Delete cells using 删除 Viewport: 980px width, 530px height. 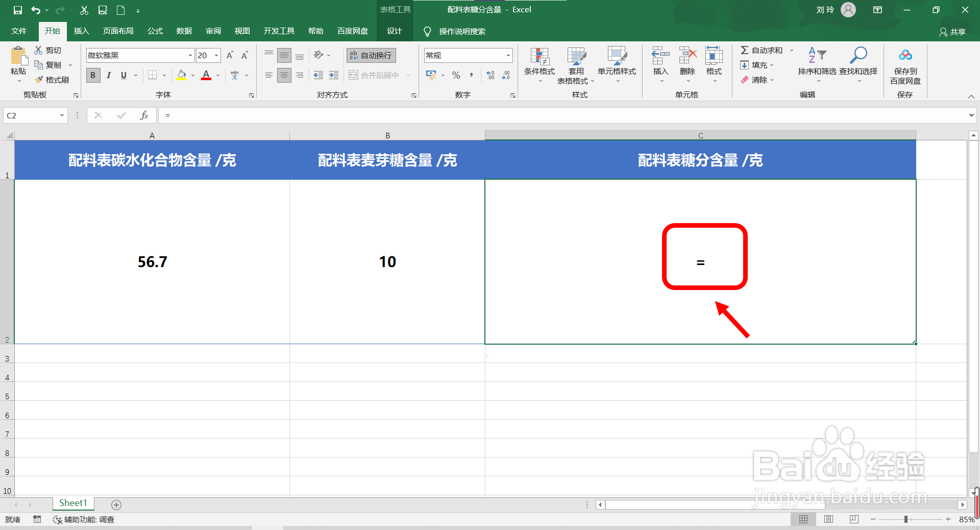(688, 65)
